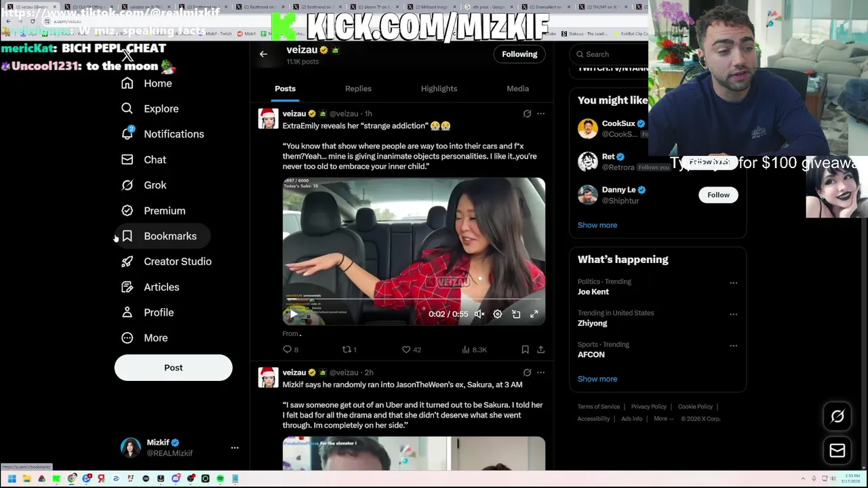This screenshot has height=488, width=868.
Task: Open Accessibility footer link
Action: [x=593, y=419]
